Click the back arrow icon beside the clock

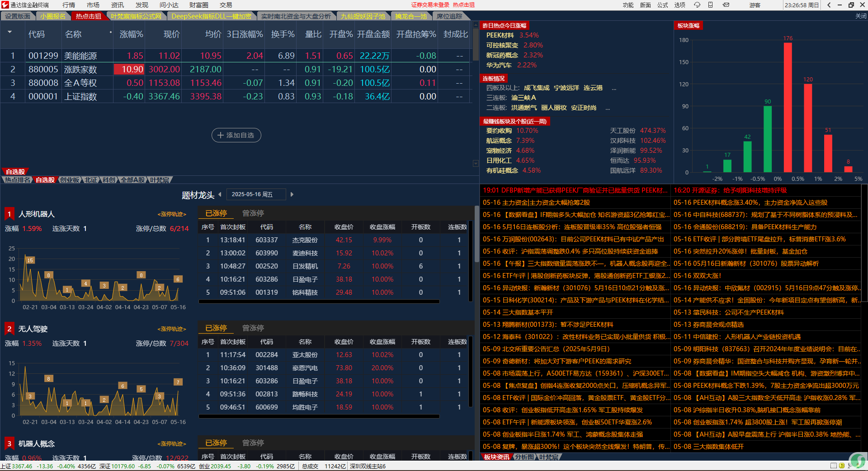[829, 5]
